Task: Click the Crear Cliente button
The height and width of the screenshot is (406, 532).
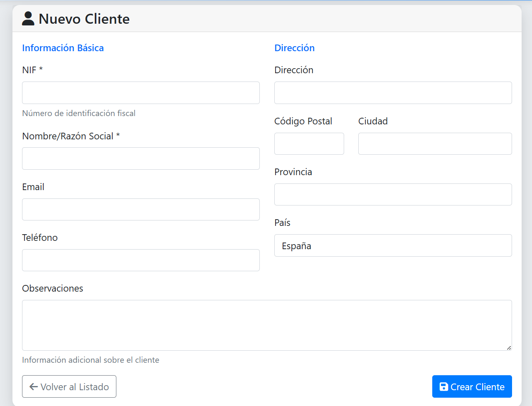Action: (x=472, y=386)
